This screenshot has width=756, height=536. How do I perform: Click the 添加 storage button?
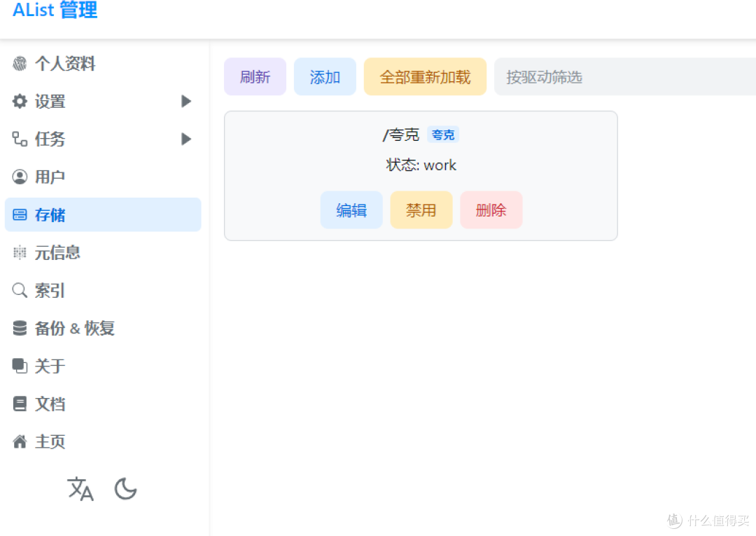325,76
